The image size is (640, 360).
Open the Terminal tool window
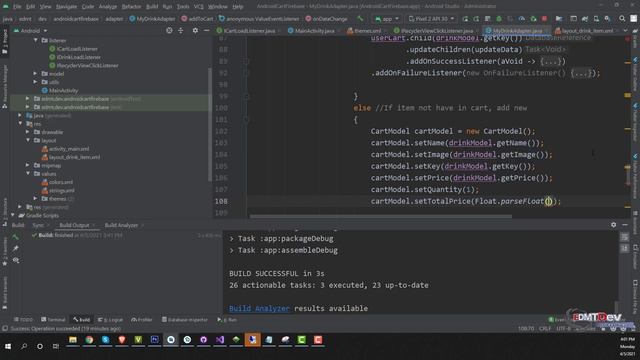pos(53,320)
